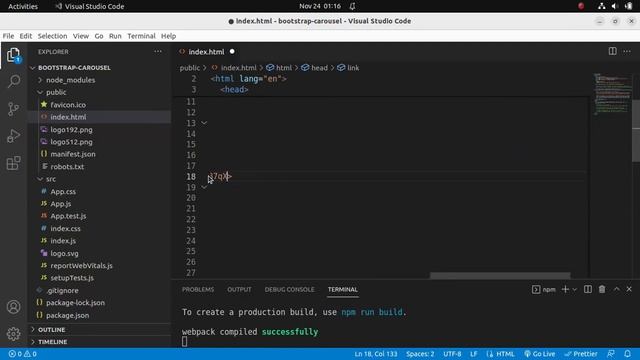Screen dimensions: 640x360
Task: Click the editor horizontal scrollbar
Action: click(500, 276)
